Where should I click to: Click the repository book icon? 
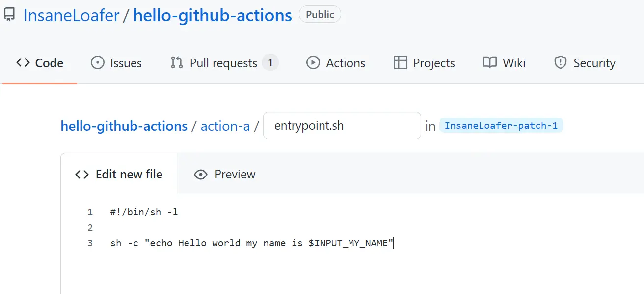[9, 15]
